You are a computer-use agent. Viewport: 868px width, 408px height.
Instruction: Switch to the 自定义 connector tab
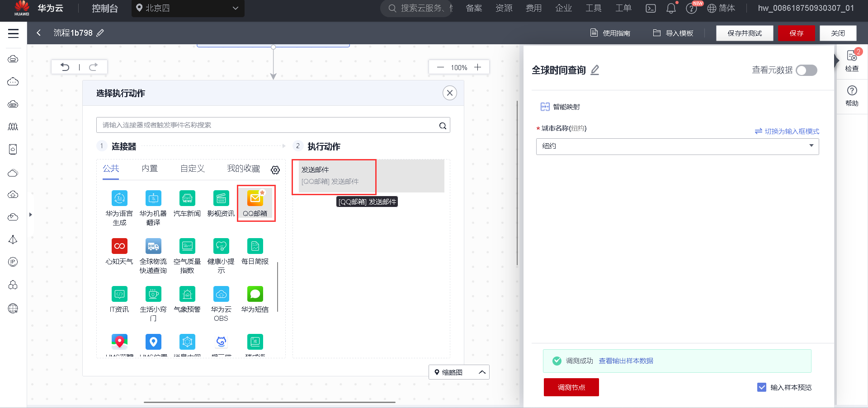[x=192, y=168]
